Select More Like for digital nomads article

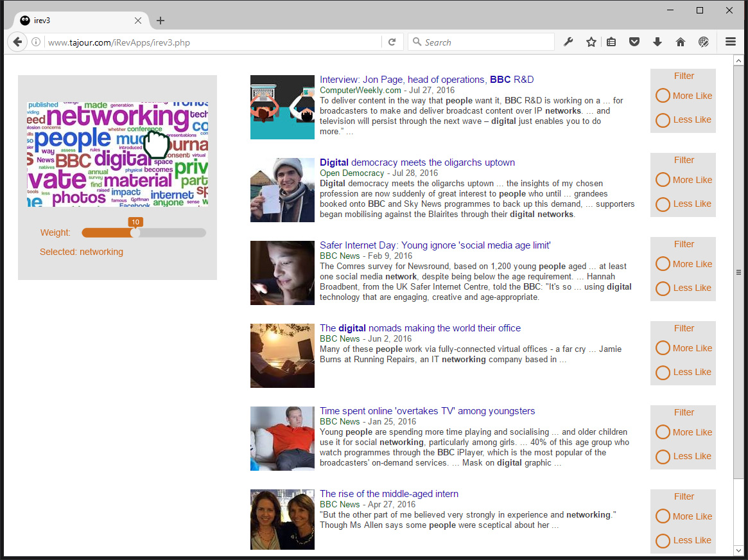[663, 348]
